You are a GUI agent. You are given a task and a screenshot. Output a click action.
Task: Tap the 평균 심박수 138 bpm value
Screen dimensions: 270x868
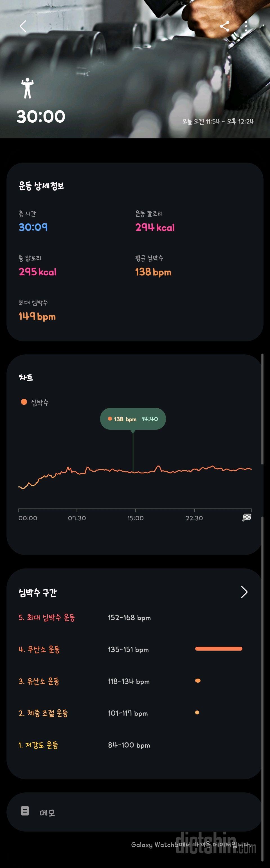pyautogui.click(x=153, y=272)
